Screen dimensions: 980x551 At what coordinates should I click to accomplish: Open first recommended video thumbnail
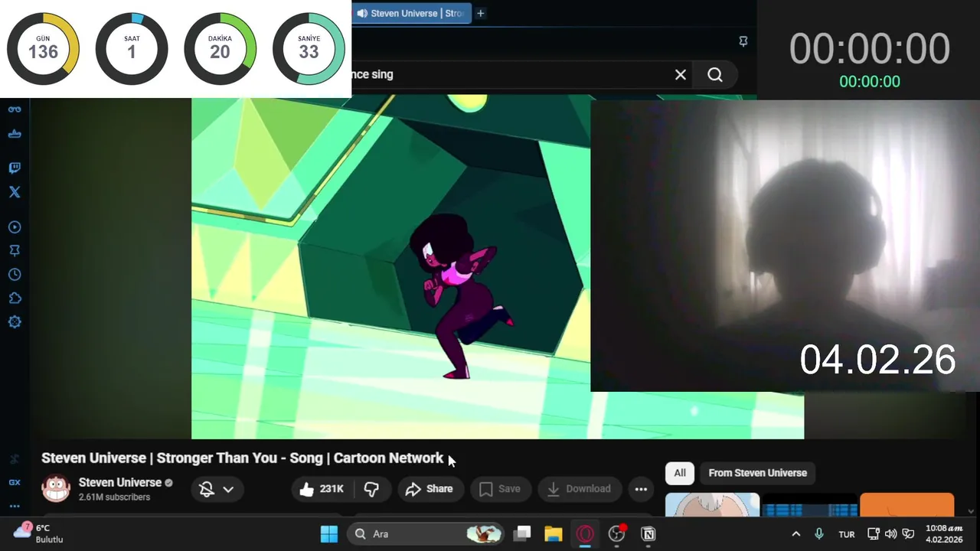[x=712, y=505]
